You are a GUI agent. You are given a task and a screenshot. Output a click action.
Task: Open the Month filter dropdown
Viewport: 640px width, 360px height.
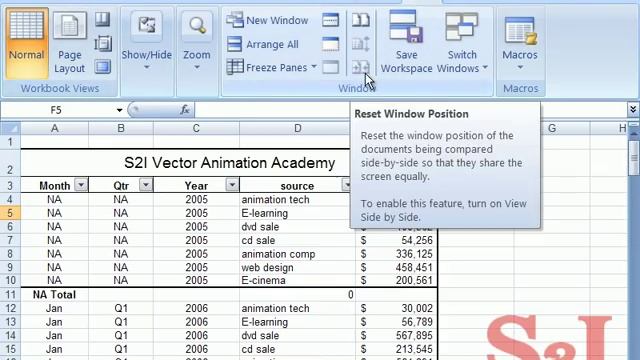[81, 185]
